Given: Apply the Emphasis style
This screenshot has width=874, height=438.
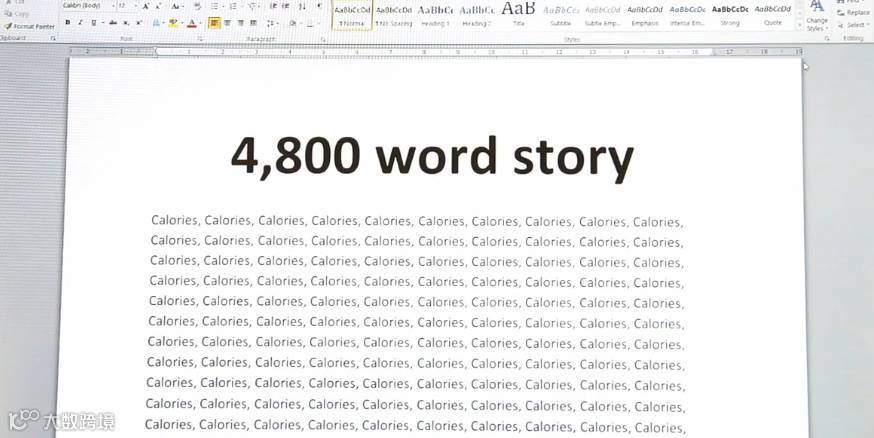Looking at the screenshot, I should point(645,15).
